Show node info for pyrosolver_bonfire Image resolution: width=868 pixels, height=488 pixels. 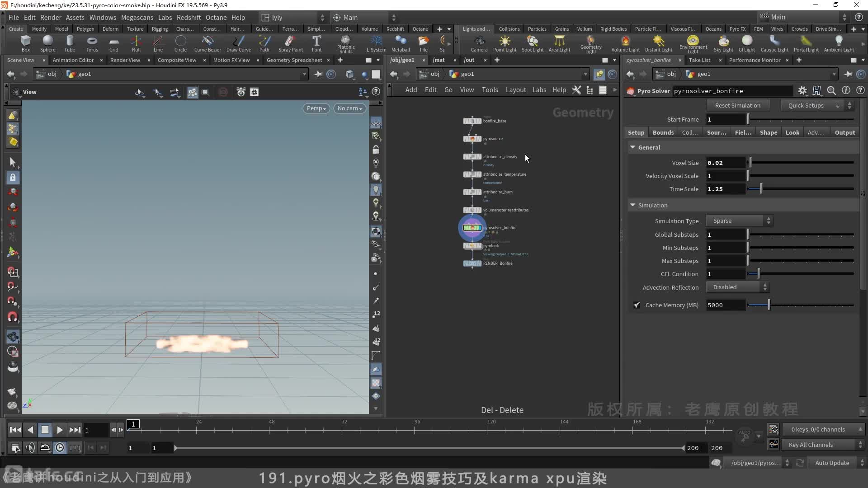pyautogui.click(x=846, y=91)
